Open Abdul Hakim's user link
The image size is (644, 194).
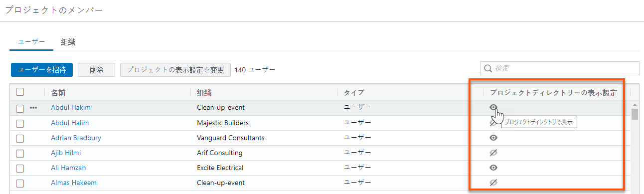coord(71,107)
